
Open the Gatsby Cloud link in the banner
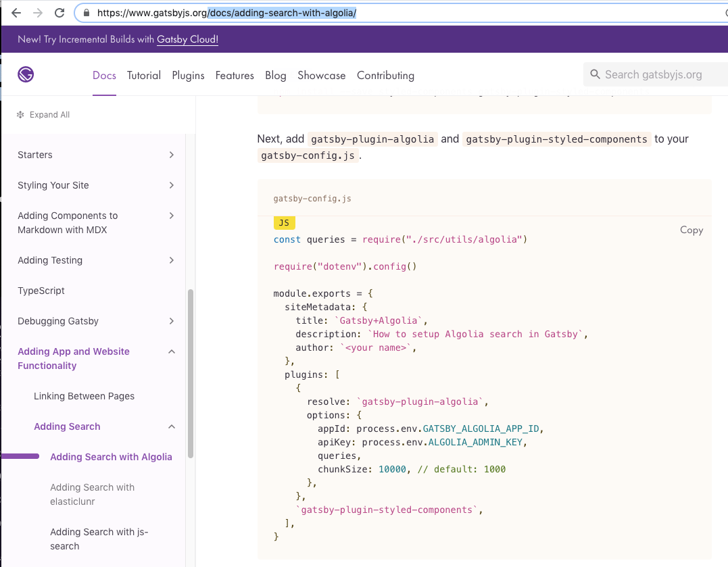pos(187,39)
